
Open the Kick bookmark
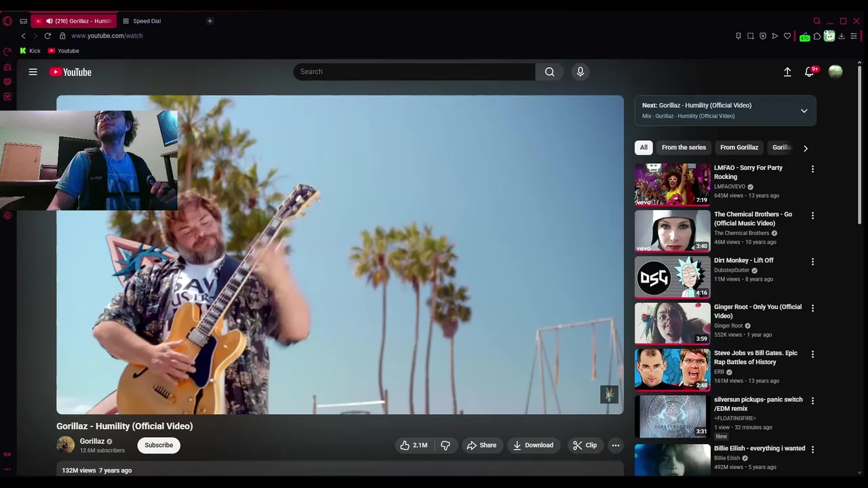click(x=31, y=51)
